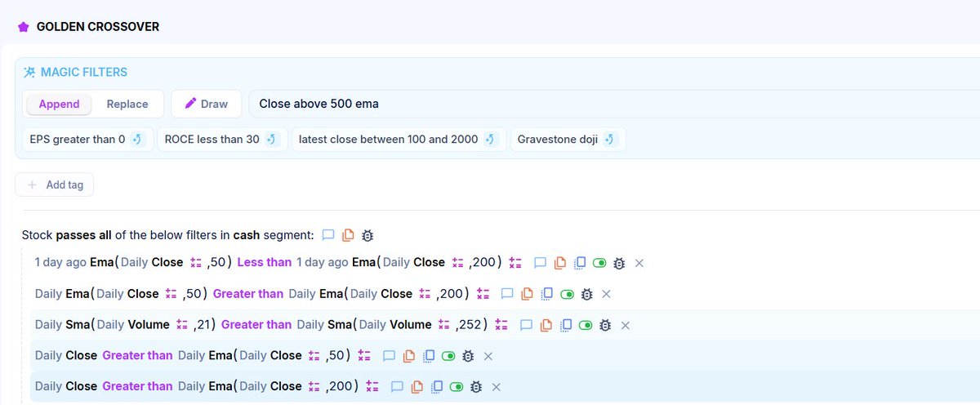Image resolution: width=980 pixels, height=405 pixels.
Task: Change the 'passes all' condition selector
Action: 84,235
